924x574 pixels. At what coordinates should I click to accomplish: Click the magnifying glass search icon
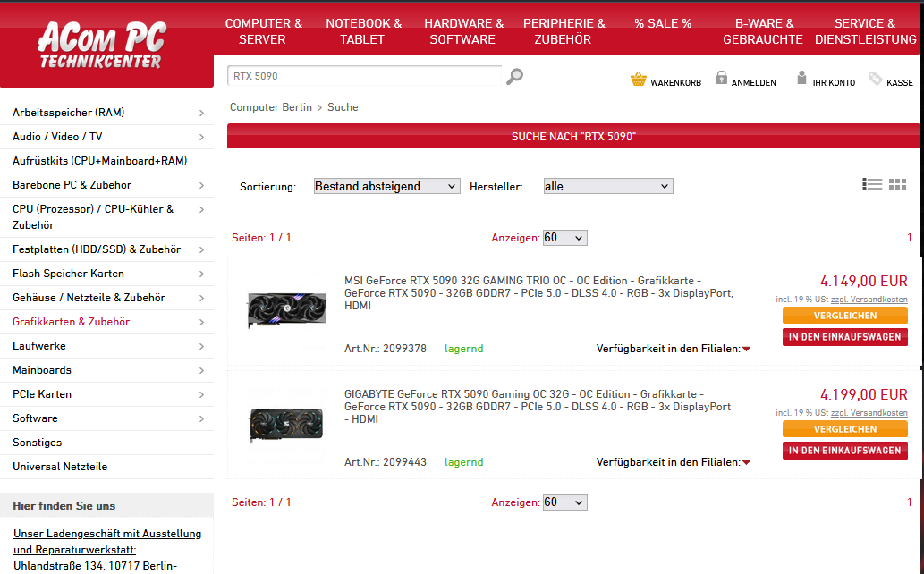point(514,76)
